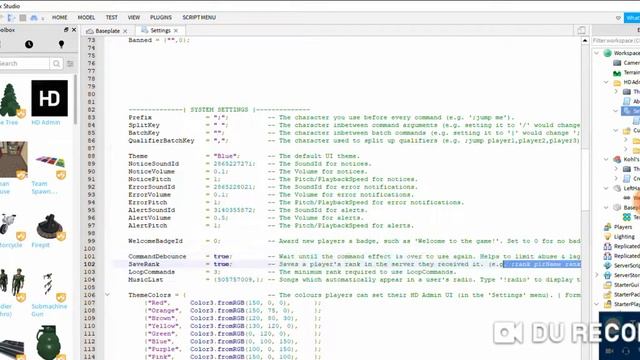Click the Toolbox search magnifier button
The width and height of the screenshot is (640, 360).
point(56,64)
